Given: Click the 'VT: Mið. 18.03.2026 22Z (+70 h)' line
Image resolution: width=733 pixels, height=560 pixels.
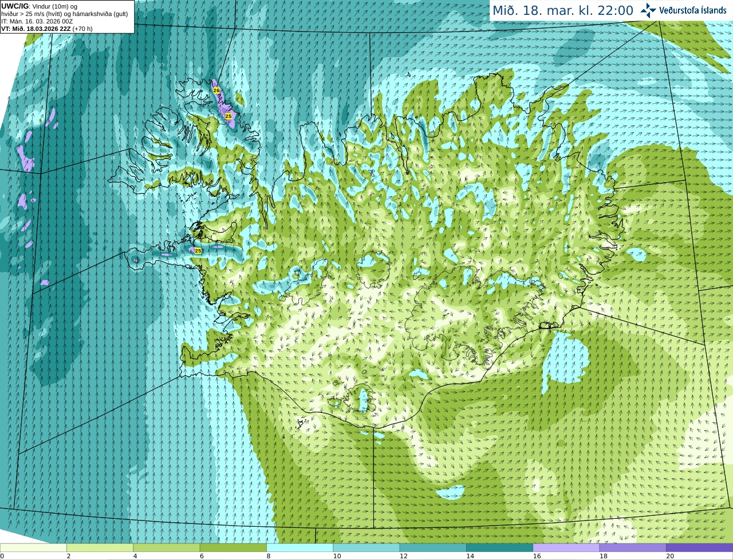Looking at the screenshot, I should (x=47, y=29).
